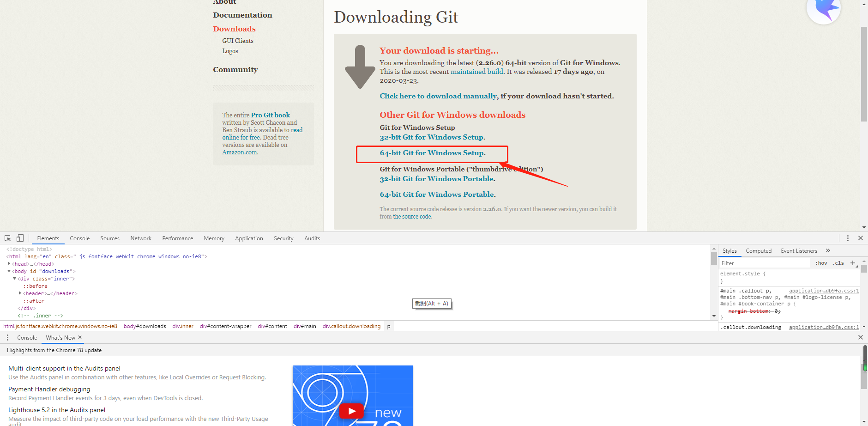
Task: Switch to the Console tab in DevTools
Action: 80,238
